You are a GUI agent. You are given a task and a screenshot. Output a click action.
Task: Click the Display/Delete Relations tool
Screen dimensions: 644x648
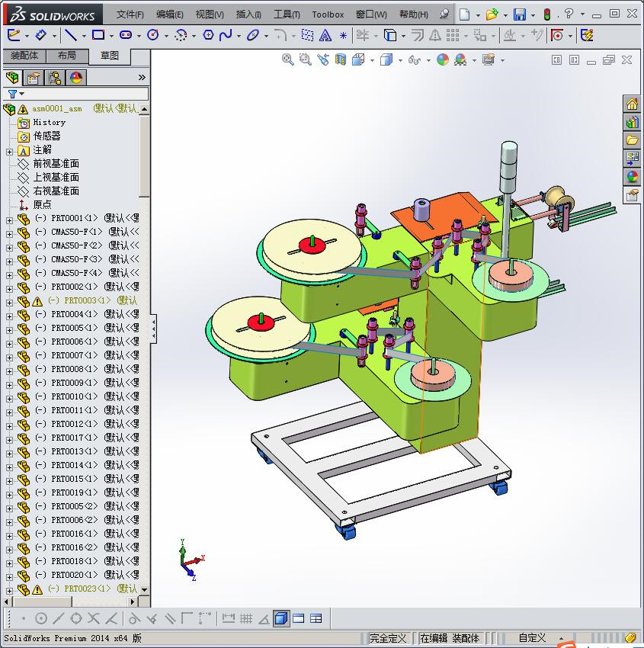[x=509, y=36]
